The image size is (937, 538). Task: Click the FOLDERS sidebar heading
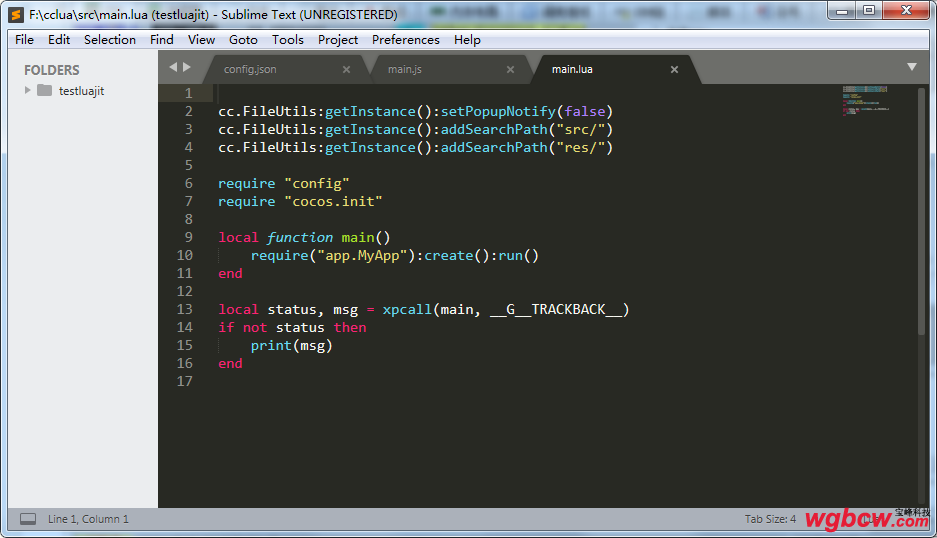52,70
